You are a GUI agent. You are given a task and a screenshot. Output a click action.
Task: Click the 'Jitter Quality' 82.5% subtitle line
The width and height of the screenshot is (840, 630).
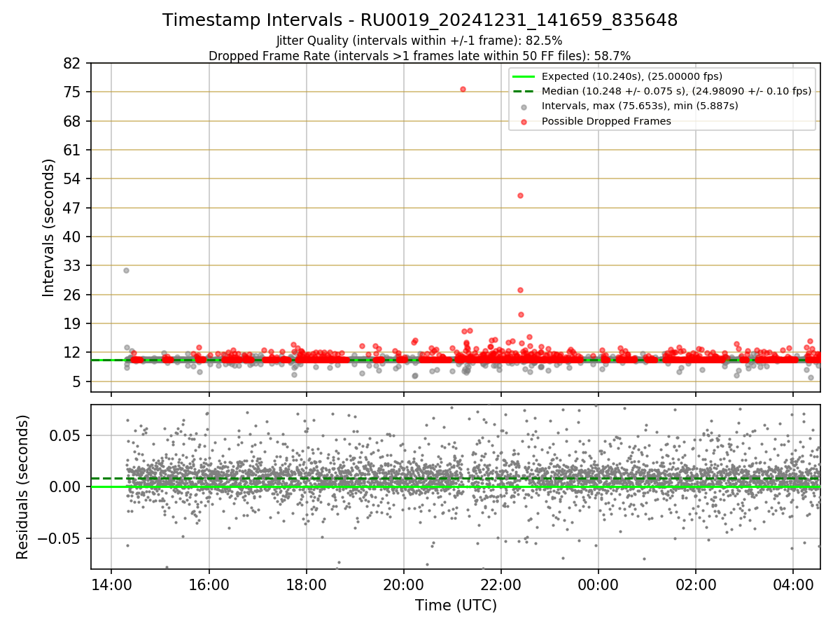[x=419, y=41]
